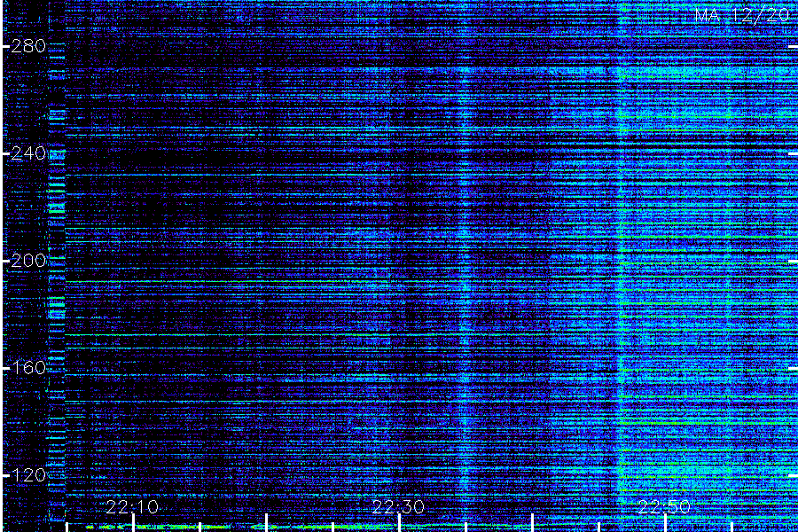Click the MA 12/20 date label

click(742, 15)
